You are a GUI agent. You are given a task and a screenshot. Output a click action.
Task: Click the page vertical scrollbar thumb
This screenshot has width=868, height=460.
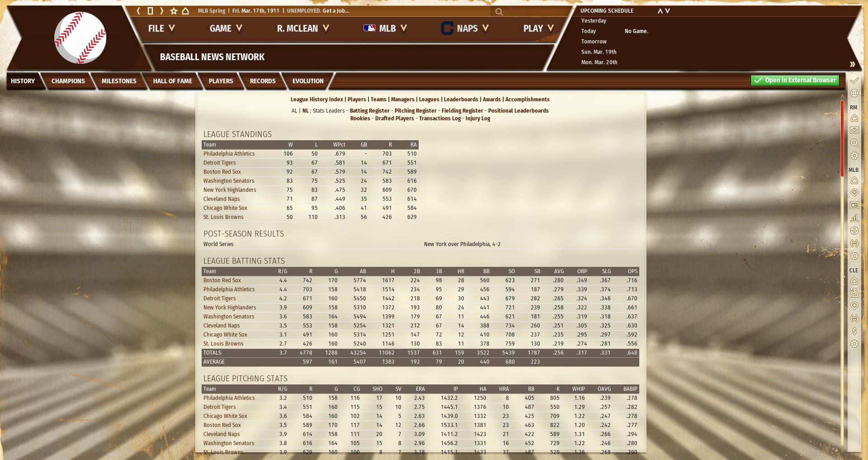[842, 138]
